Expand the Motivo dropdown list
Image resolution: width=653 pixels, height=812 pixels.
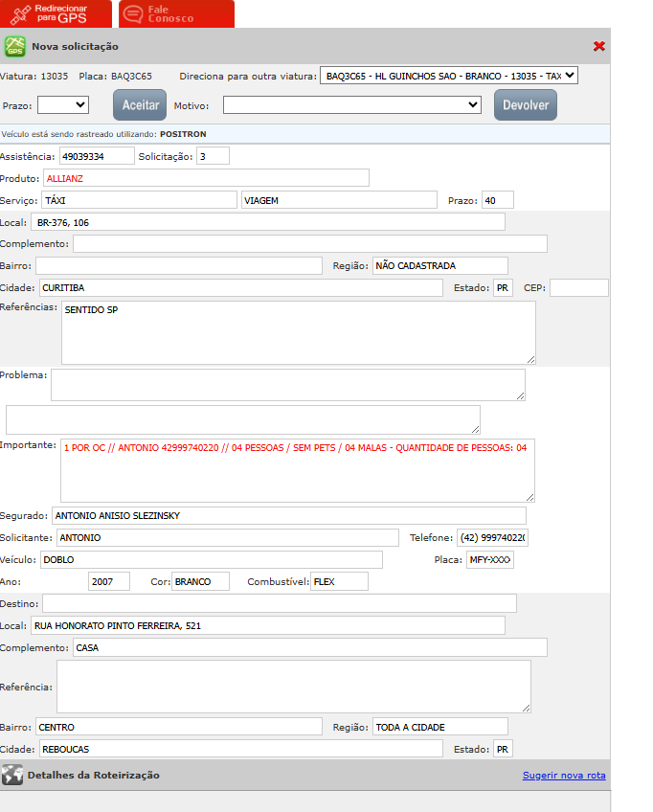pos(352,104)
